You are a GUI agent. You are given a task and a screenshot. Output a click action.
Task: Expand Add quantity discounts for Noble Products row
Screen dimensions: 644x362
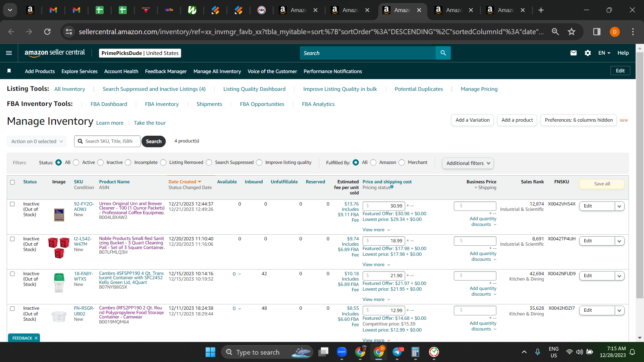pos(483,256)
